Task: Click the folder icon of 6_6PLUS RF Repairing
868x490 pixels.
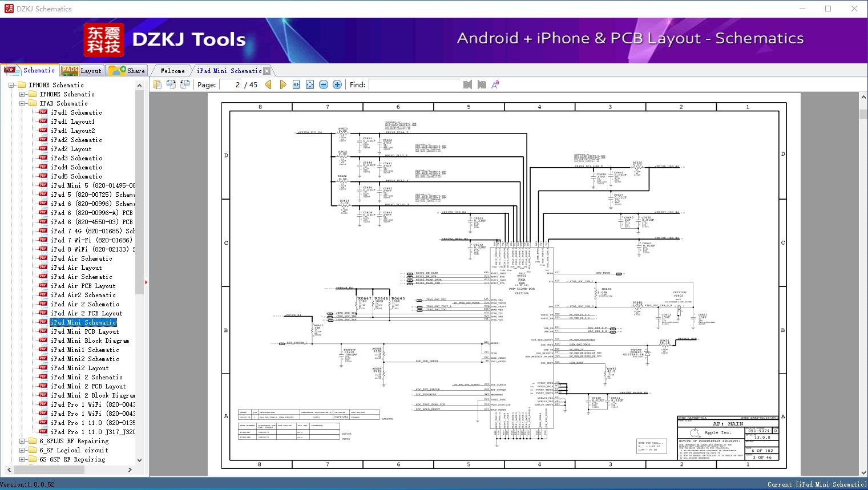Action: pos(33,441)
